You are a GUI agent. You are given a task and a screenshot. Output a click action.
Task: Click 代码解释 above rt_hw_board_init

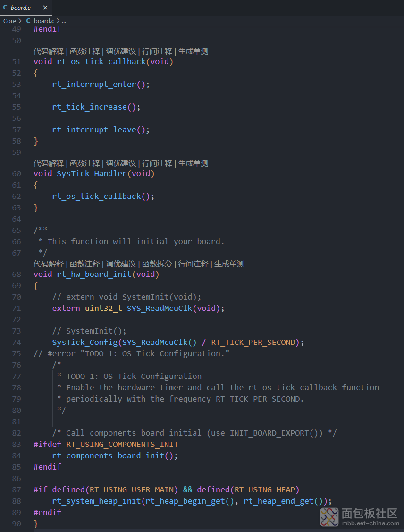[49, 264]
